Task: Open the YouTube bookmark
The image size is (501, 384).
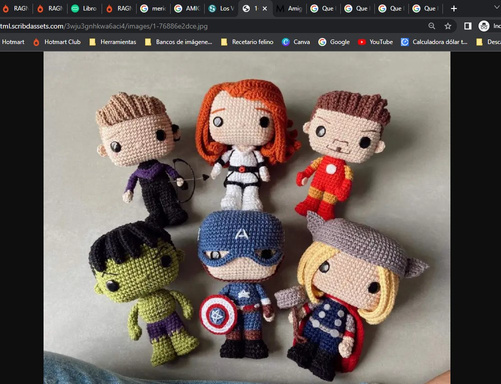Action: [375, 42]
